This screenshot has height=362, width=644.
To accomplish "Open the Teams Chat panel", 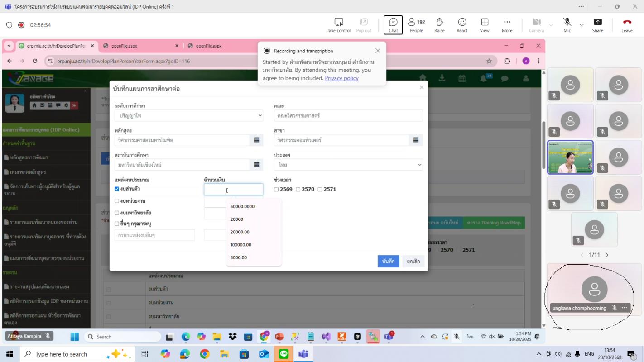I will (x=393, y=25).
